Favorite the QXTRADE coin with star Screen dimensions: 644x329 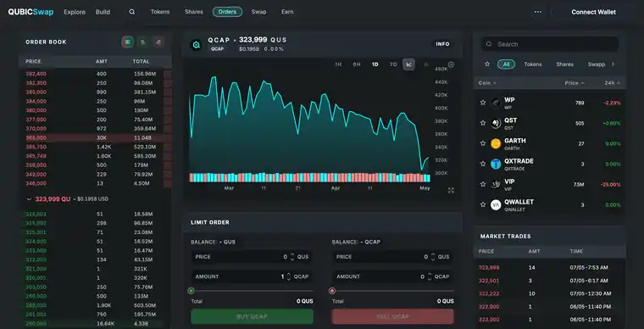tap(483, 164)
